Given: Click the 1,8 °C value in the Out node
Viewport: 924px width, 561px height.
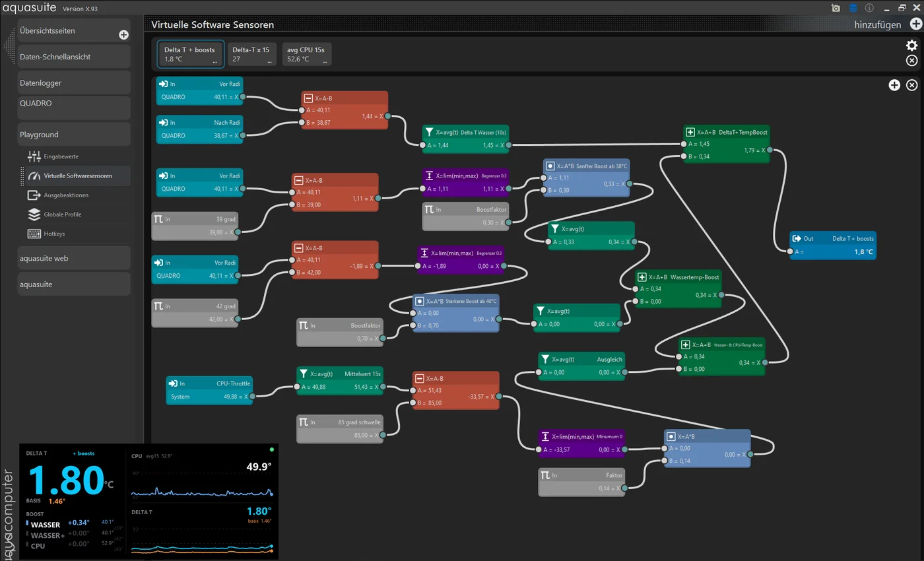Looking at the screenshot, I should 863,251.
